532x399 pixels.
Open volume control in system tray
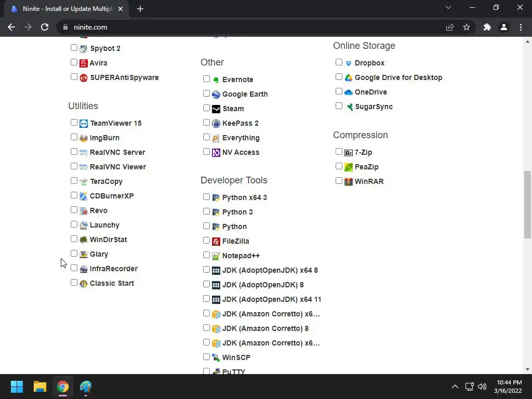pos(482,387)
